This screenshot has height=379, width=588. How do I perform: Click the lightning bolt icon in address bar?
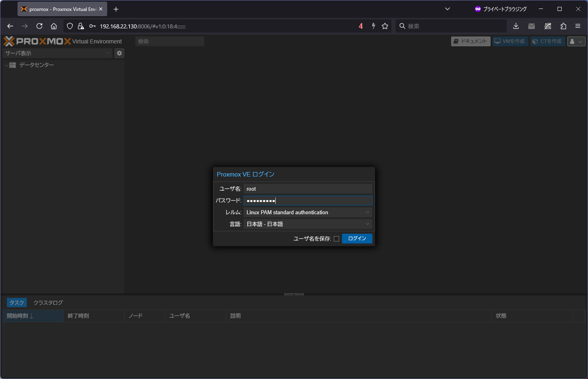[373, 26]
